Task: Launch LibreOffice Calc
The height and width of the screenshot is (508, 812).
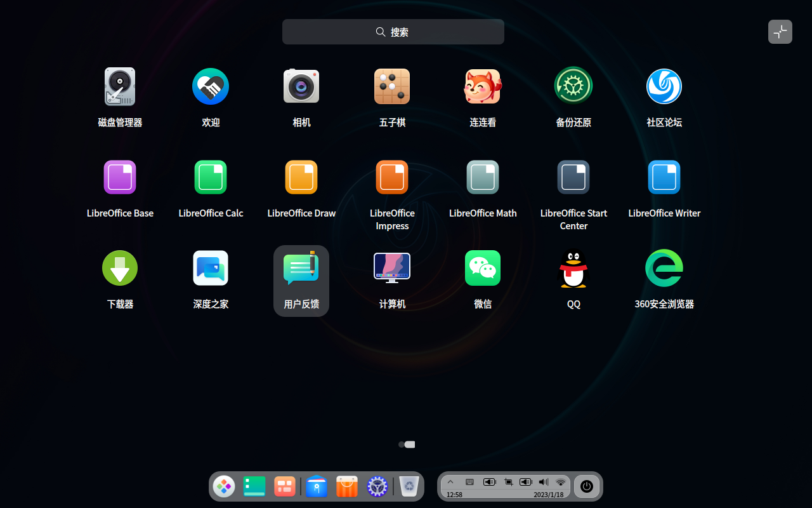Action: pyautogui.click(x=211, y=177)
